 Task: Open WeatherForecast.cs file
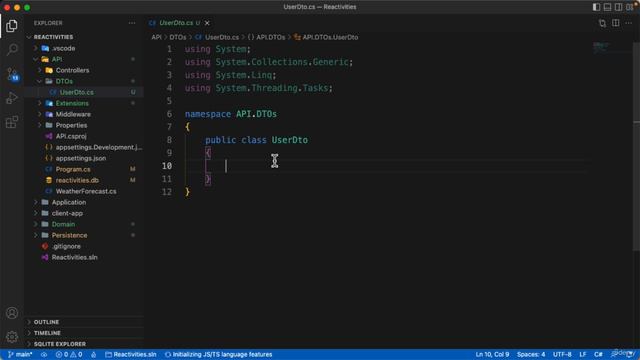86,191
